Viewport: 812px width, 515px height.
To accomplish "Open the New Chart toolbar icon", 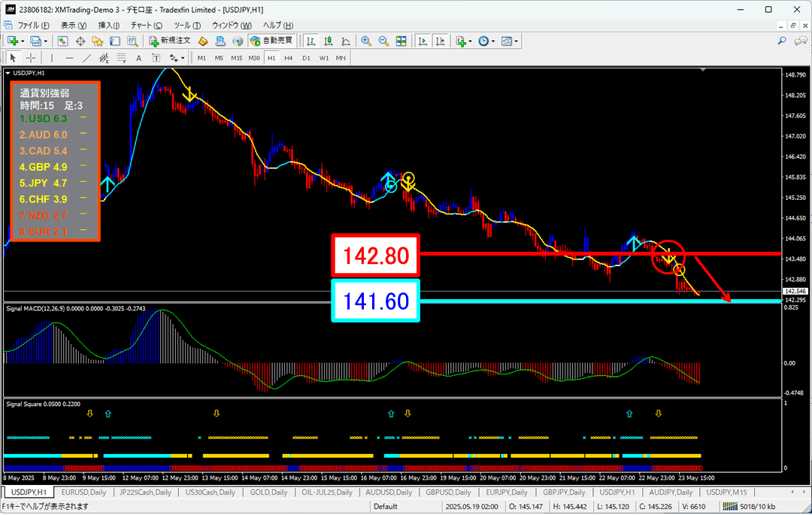I will coord(12,41).
